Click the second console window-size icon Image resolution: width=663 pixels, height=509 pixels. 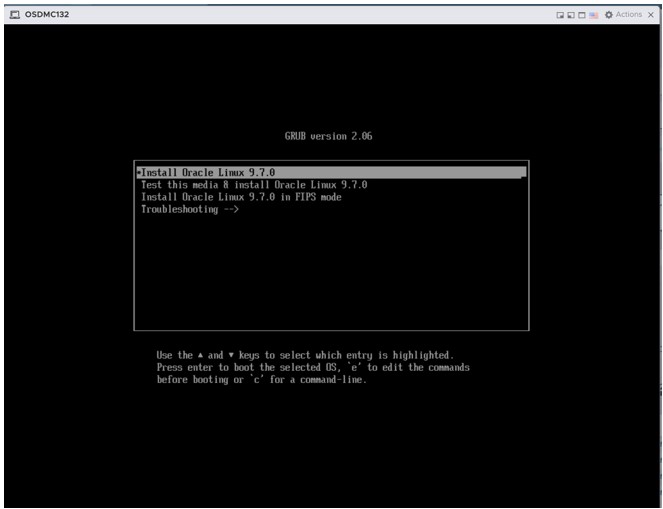pyautogui.click(x=571, y=15)
